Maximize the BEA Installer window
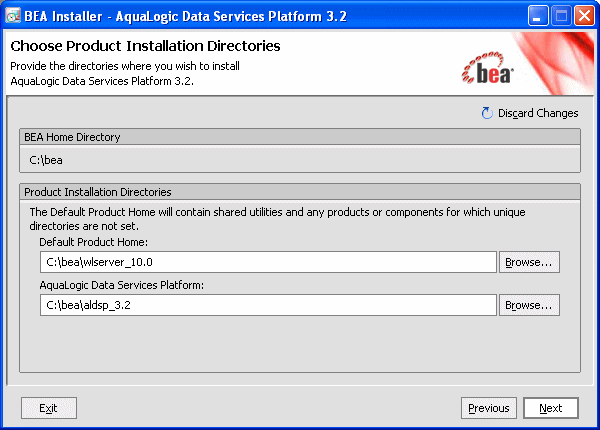 pos(561,16)
